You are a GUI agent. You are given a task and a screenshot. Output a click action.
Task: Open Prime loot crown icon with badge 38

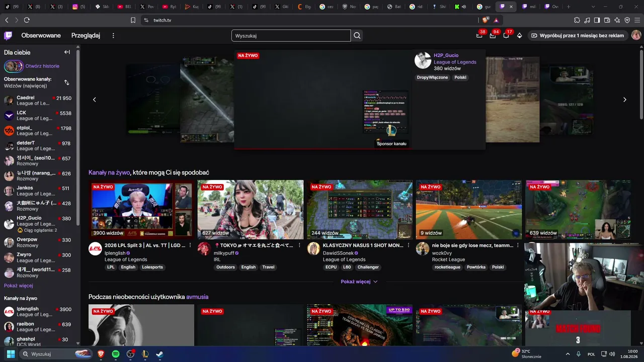point(479,36)
